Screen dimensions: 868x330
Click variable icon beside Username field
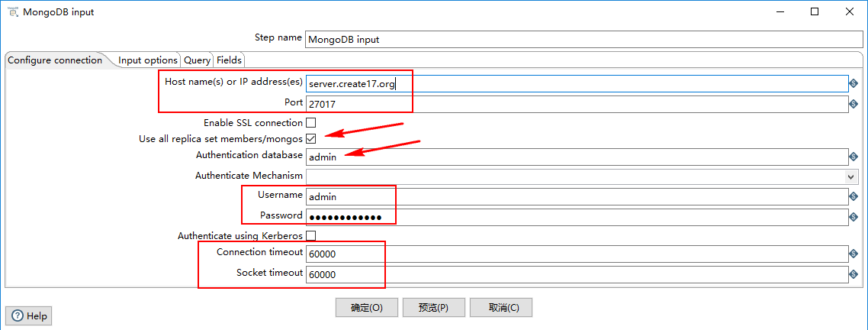pyautogui.click(x=853, y=196)
